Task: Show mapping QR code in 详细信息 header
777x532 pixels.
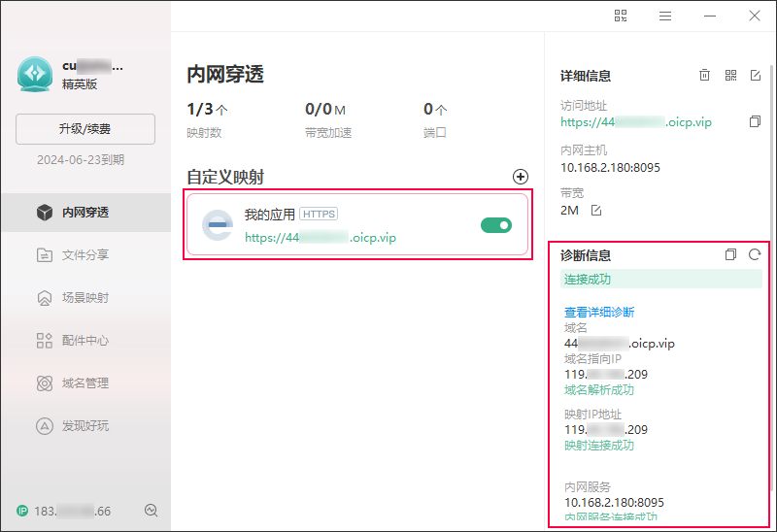Action: pos(730,76)
